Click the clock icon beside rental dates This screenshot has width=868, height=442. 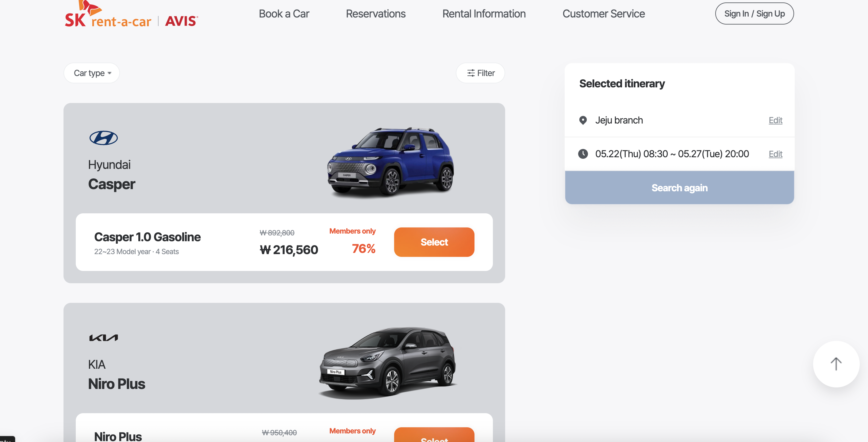tap(583, 154)
